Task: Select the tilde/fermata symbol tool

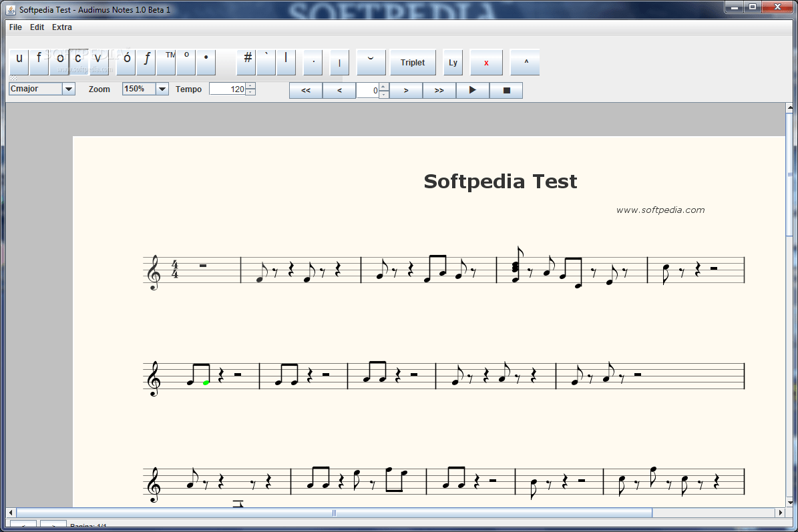Action: [x=371, y=62]
